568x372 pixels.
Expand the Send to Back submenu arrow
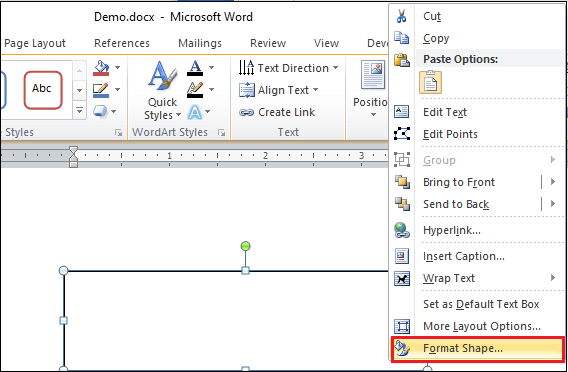click(x=553, y=204)
